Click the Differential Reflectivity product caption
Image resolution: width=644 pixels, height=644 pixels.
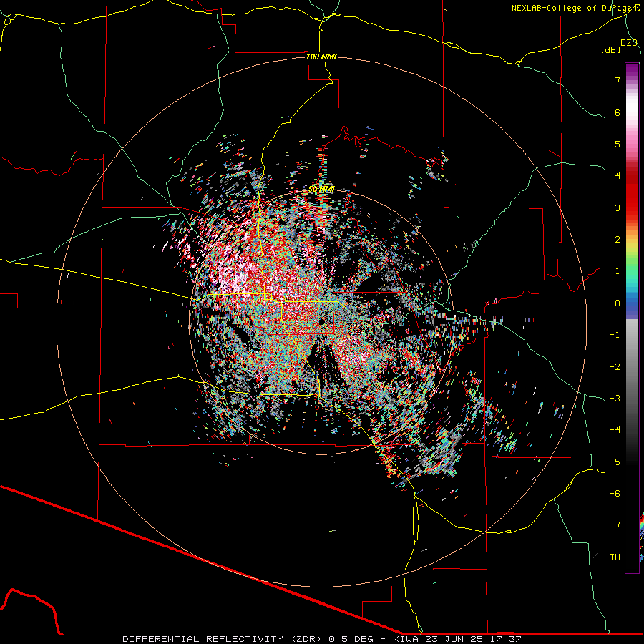pos(321,639)
